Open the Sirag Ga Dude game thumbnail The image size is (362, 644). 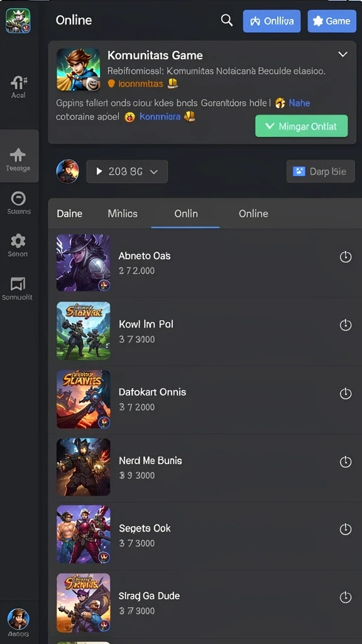click(84, 602)
